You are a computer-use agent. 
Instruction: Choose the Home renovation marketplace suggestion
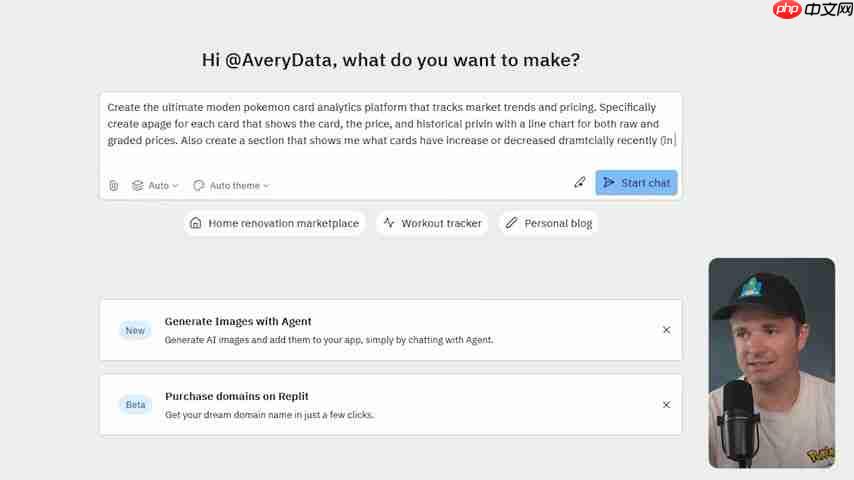tap(274, 223)
